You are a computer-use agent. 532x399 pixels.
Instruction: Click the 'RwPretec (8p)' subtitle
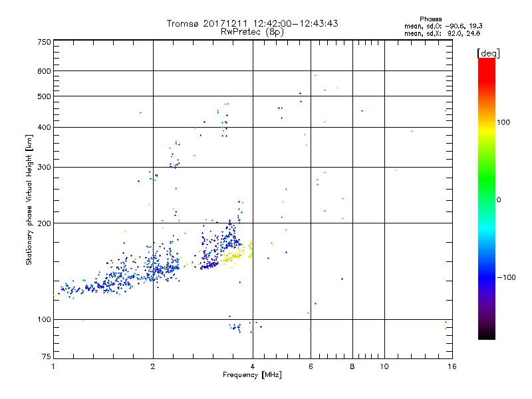pos(253,32)
